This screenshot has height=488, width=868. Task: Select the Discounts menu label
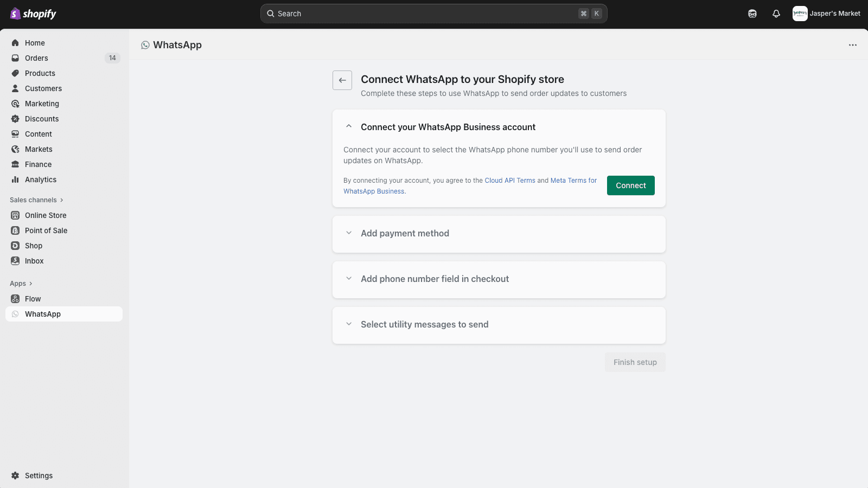point(42,119)
